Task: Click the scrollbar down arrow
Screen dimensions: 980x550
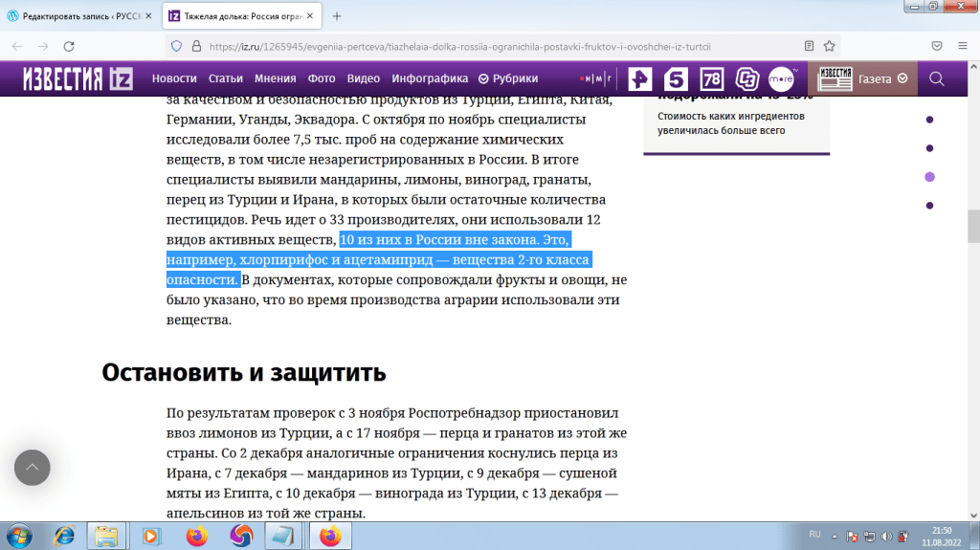Action: click(973, 516)
